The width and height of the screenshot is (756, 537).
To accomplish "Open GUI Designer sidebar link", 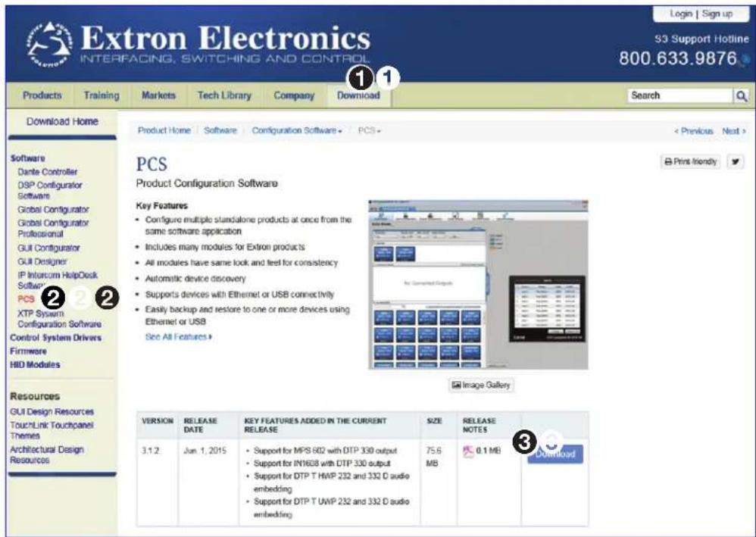I will click(42, 261).
